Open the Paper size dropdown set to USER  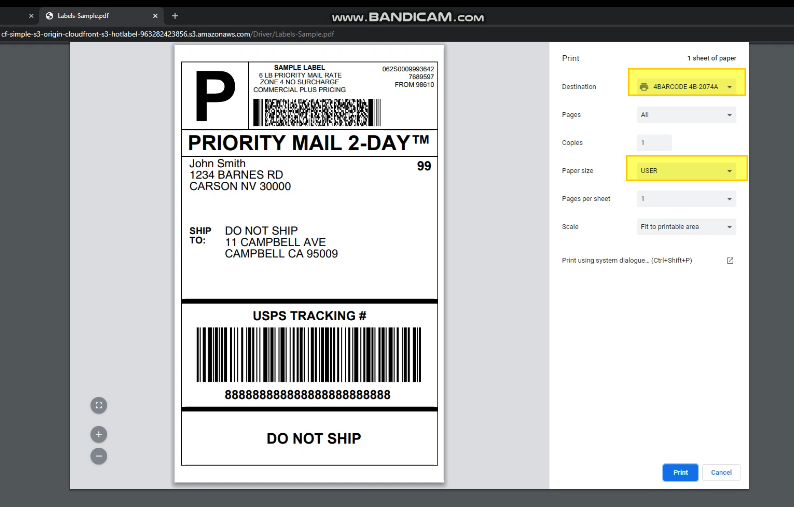[x=686, y=171]
